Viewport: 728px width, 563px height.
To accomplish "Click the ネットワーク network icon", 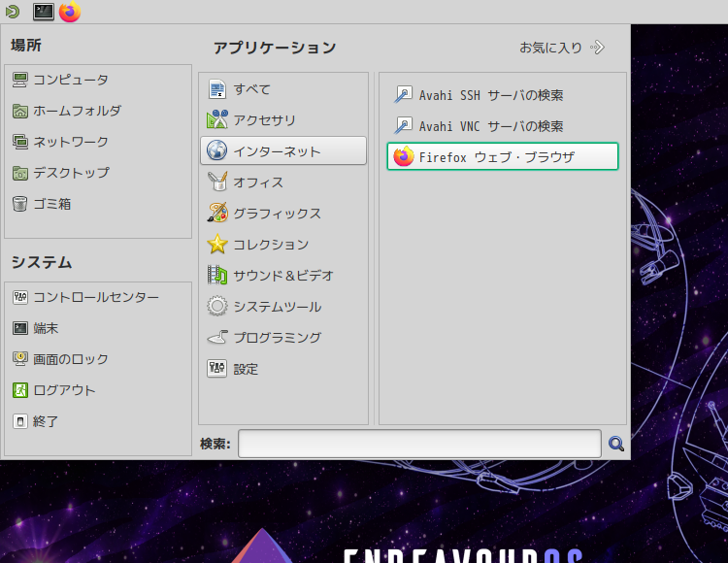I will [20, 142].
